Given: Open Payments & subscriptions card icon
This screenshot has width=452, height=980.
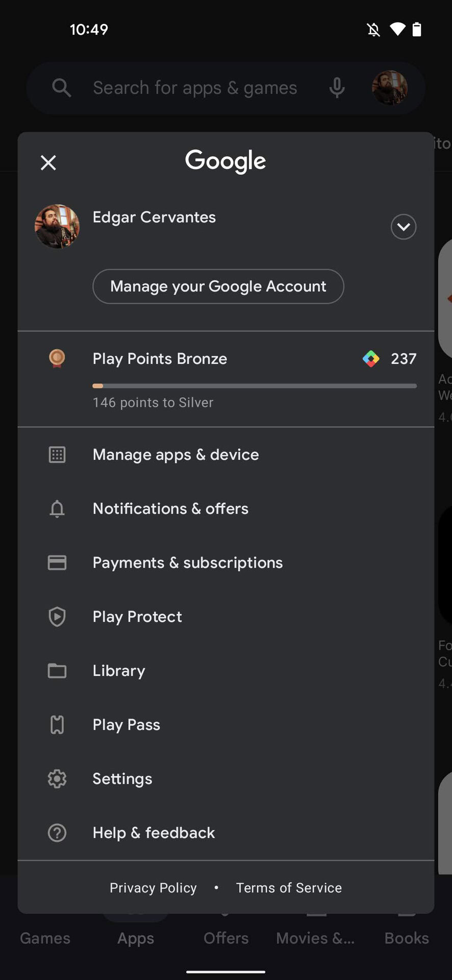Looking at the screenshot, I should pyautogui.click(x=57, y=562).
